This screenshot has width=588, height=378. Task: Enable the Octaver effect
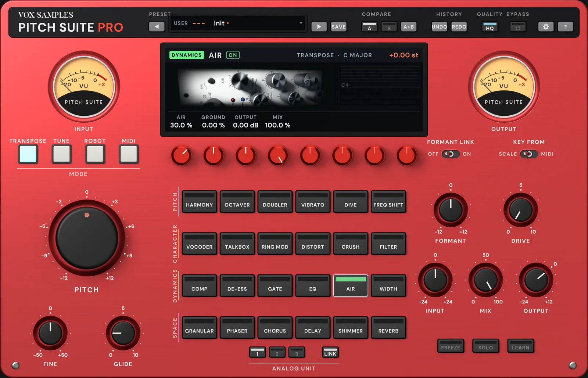click(237, 201)
